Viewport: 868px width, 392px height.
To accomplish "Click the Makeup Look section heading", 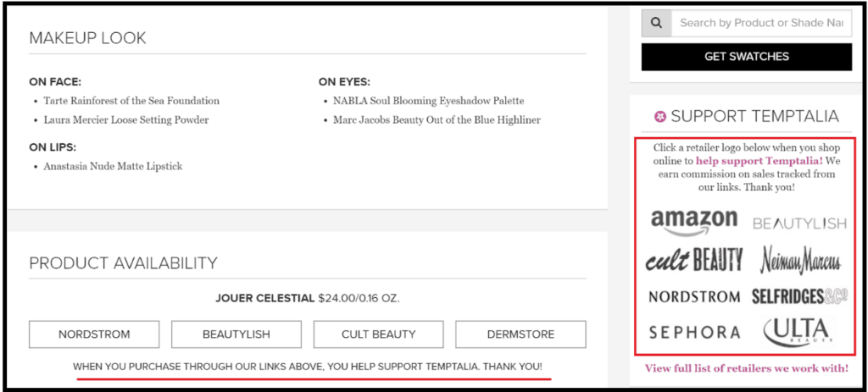I will point(87,38).
